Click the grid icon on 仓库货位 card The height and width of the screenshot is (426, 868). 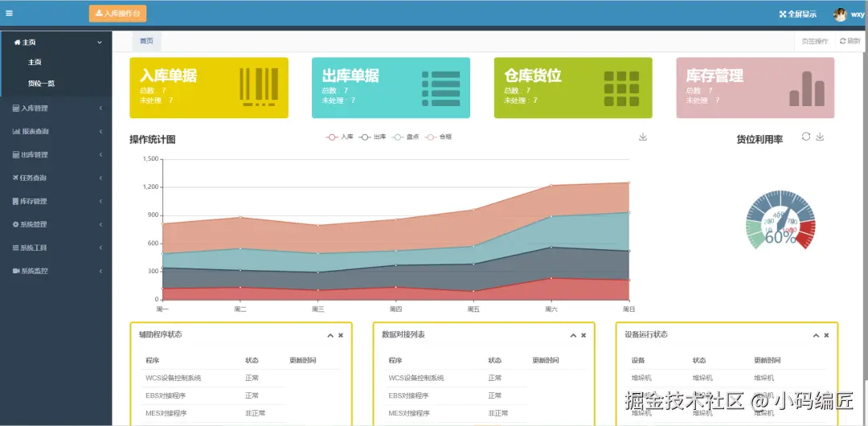click(621, 88)
